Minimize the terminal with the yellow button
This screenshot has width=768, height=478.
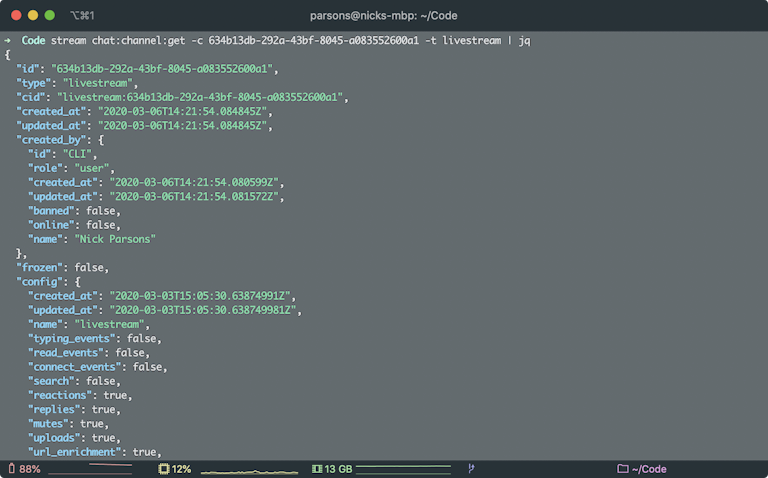33,15
